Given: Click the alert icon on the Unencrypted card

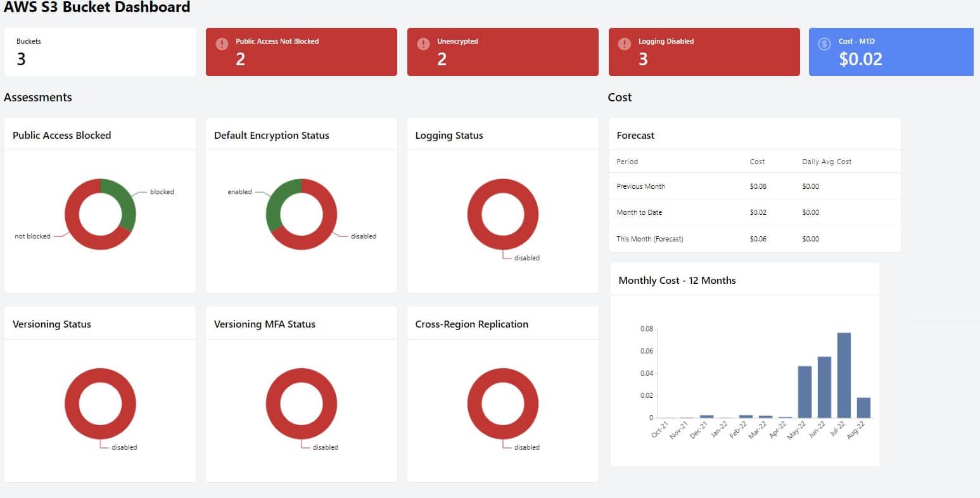Looking at the screenshot, I should pos(423,44).
